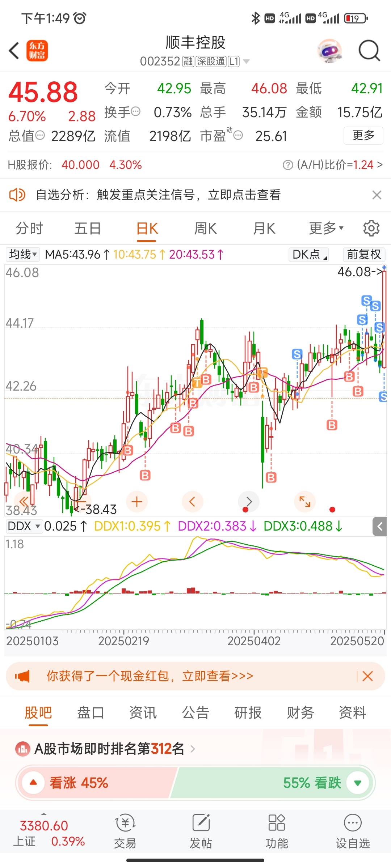This screenshot has height=868, width=391.
Task: Tap the 更多 quote details button
Action: pyautogui.click(x=363, y=136)
